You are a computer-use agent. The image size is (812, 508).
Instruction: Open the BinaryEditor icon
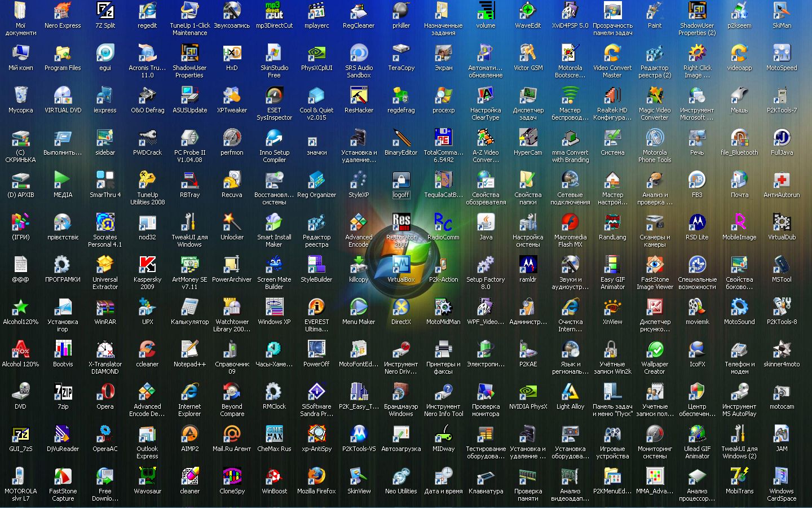[x=401, y=137]
